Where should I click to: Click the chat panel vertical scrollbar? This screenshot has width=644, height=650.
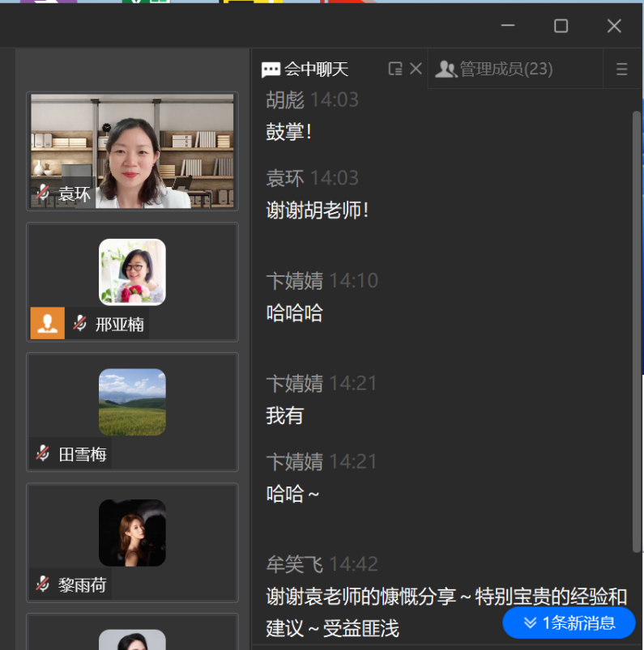[x=637, y=332]
